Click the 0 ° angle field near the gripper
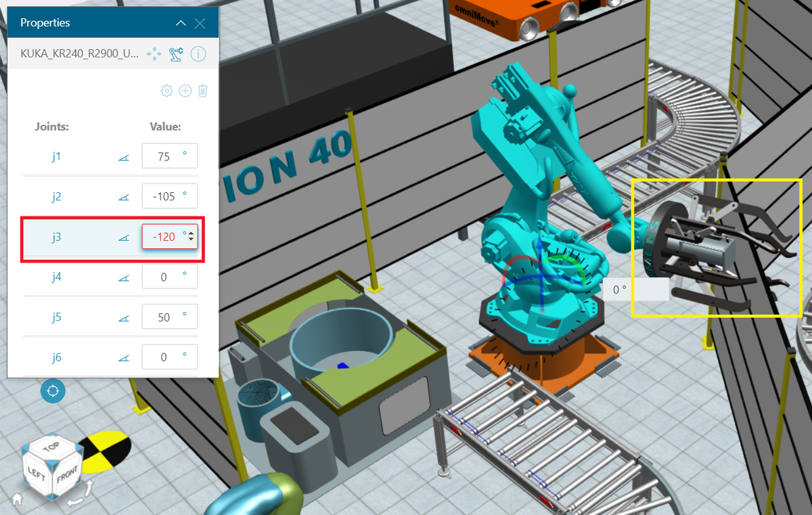 pos(636,289)
